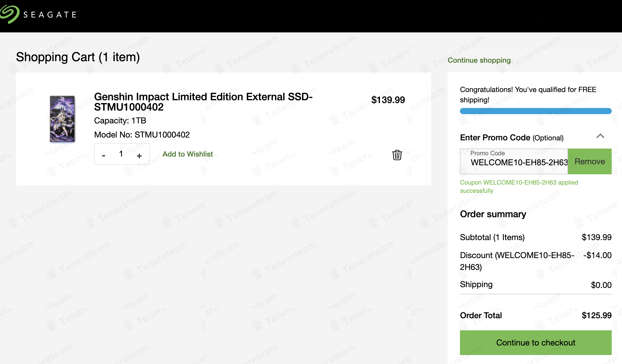Click the Seagate swirl logo icon

tap(10, 14)
